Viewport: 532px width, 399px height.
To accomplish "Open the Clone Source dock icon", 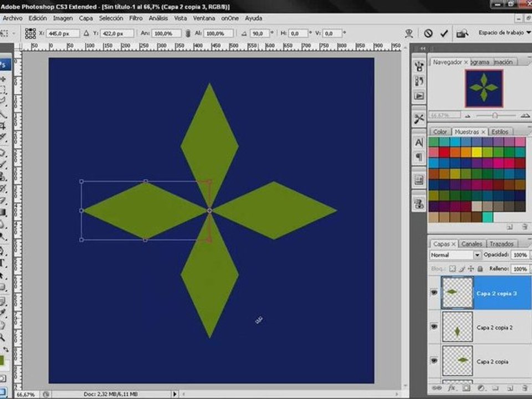I will 419,203.
